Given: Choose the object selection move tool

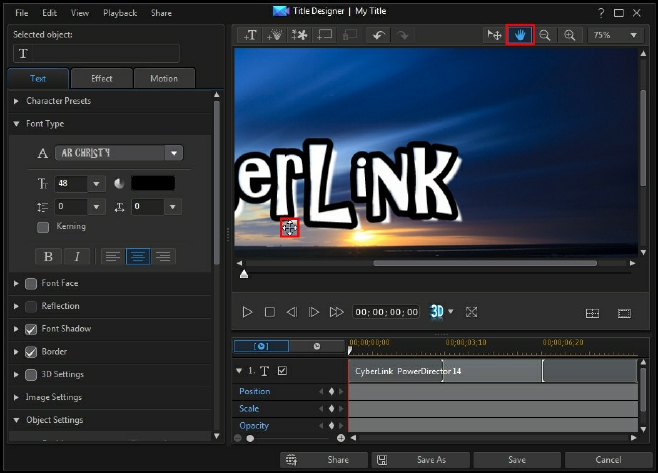Looking at the screenshot, I should [494, 35].
